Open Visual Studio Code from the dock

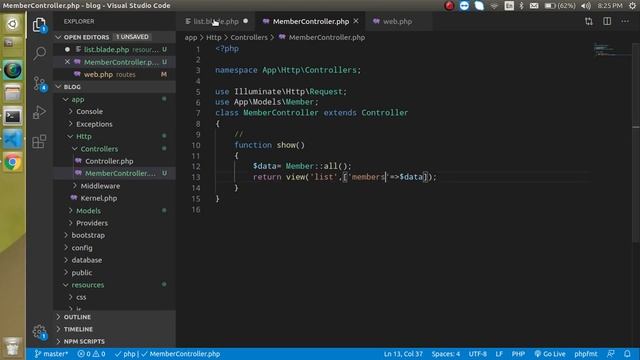(13, 140)
